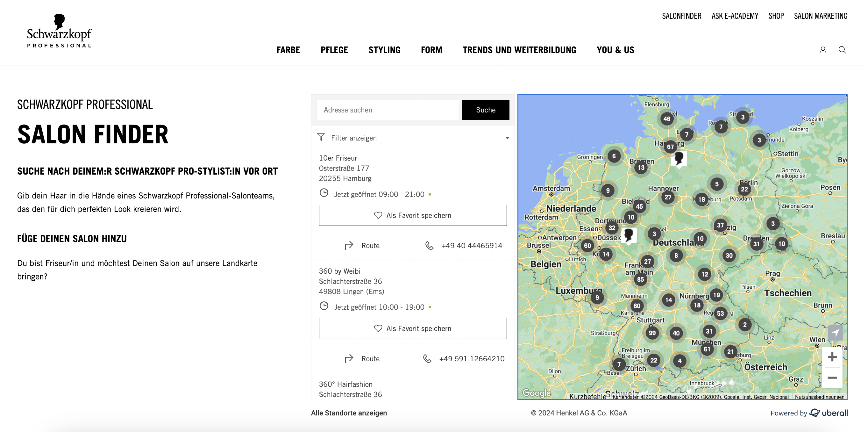Viewport: 868px width, 432px height.
Task: Click the phone icon for 360 by Weibi
Action: (429, 358)
